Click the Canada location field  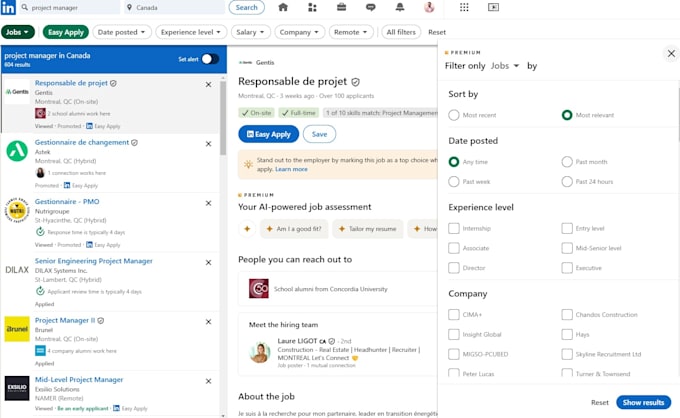tap(175, 7)
